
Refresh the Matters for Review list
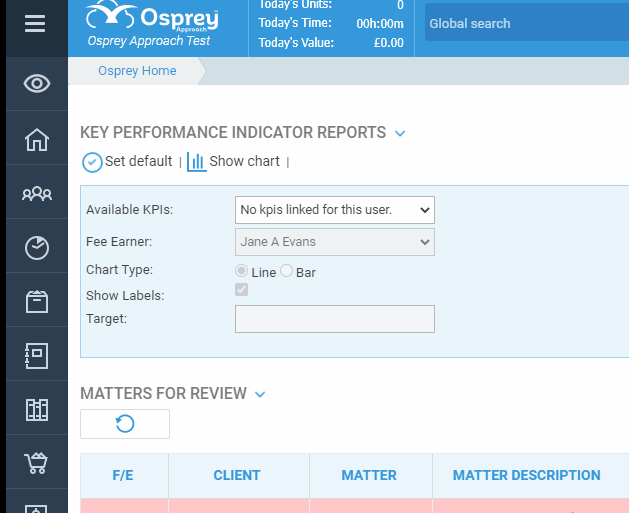[125, 424]
